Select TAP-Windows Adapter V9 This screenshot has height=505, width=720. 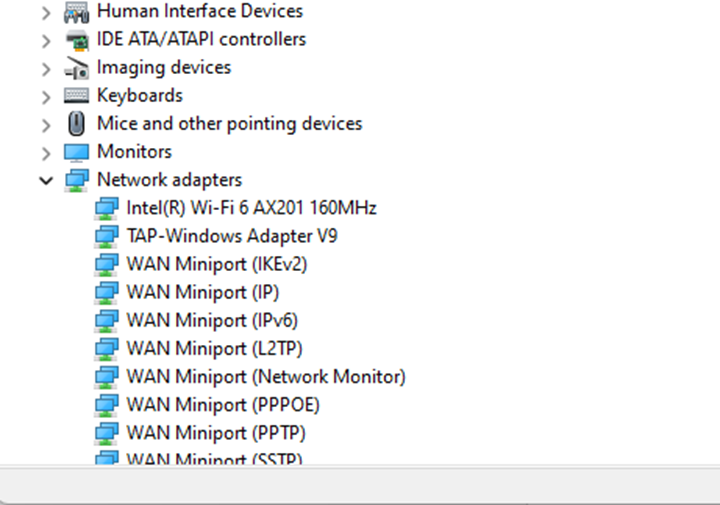coord(232,236)
